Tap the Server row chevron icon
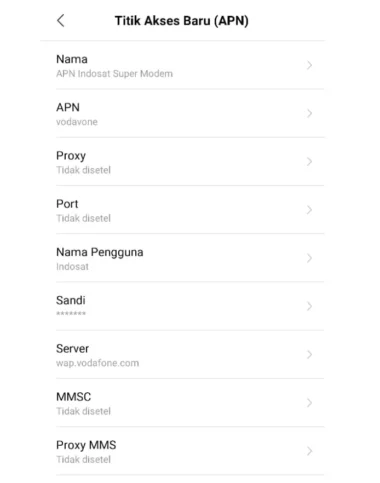The image size is (380, 483). (309, 355)
